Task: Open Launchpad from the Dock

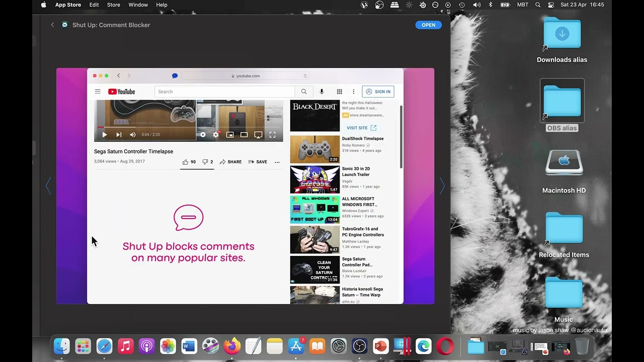Action: coord(83,346)
